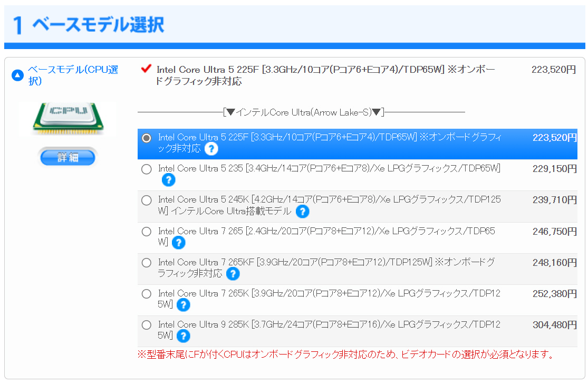Click the 248,160円 price

click(555, 263)
